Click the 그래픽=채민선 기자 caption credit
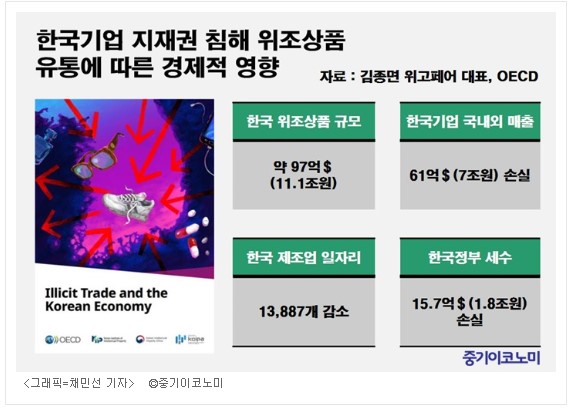Screen dimensions: 572x412 (x=79, y=383)
